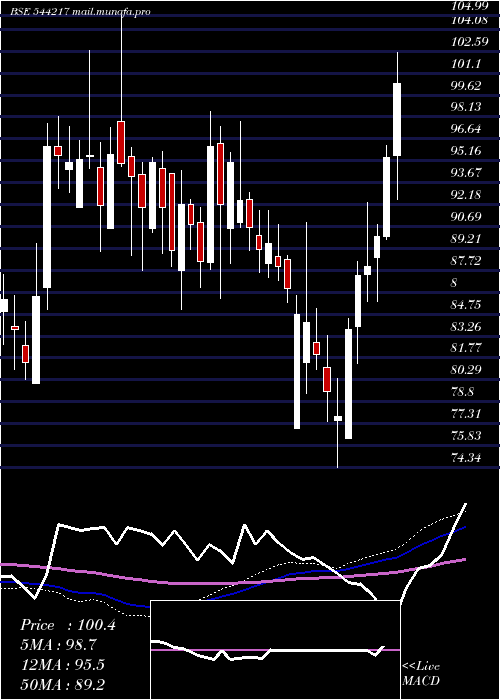Click inside the Live MACD inset chart
This screenshot has width=500, height=700.
(275, 650)
